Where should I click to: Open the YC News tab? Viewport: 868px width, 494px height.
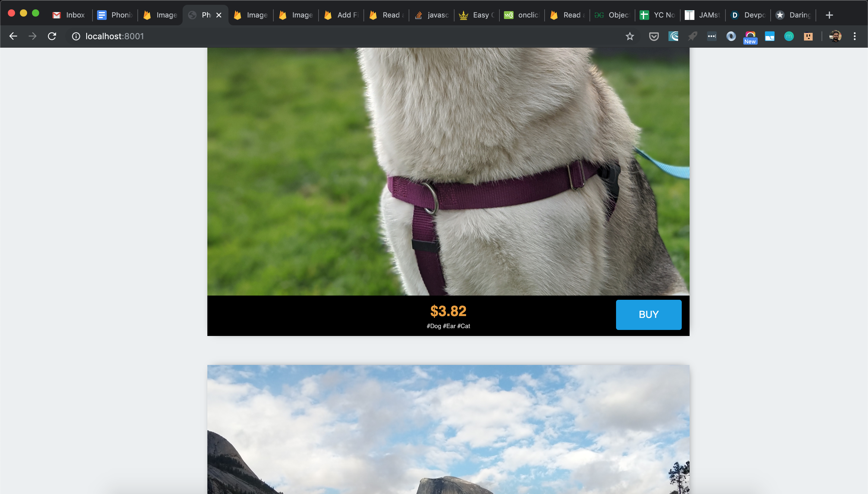(x=657, y=15)
